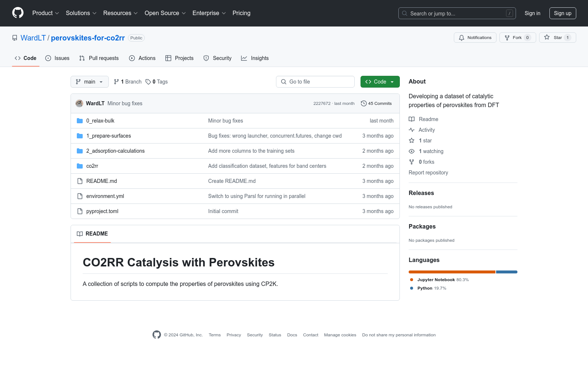
Task: Open the 1_prepare-surfaces folder
Action: [108, 136]
